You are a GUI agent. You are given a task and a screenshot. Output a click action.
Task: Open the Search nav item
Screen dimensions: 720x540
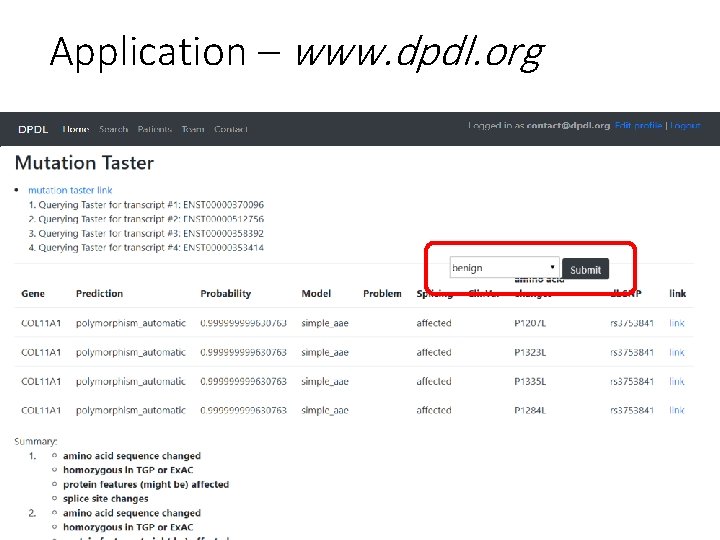tap(113, 129)
